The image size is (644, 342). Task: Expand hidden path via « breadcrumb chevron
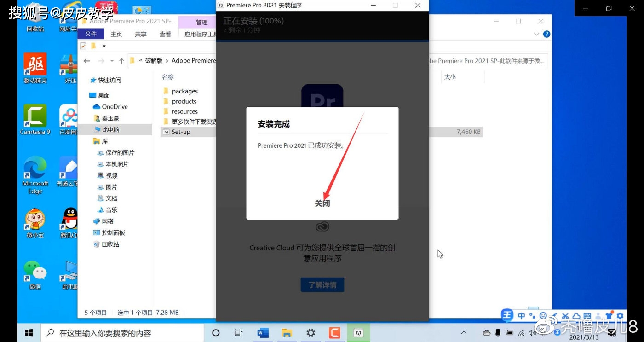point(140,61)
